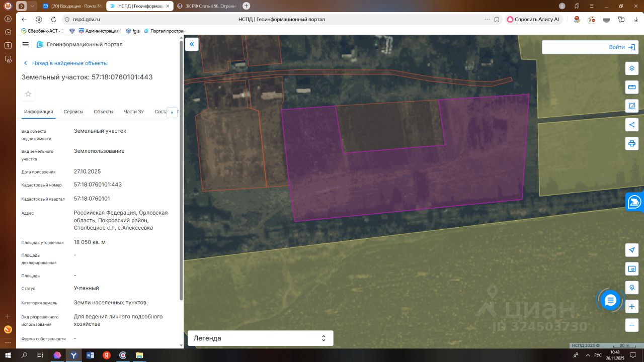Go back via Назад в найденные объекты

65,63
